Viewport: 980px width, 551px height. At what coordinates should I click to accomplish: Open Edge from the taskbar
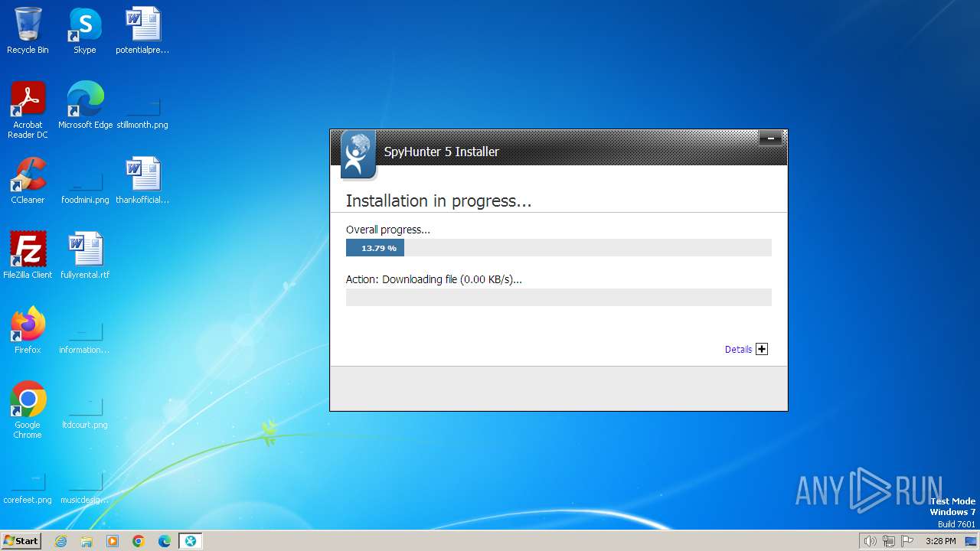tap(165, 541)
